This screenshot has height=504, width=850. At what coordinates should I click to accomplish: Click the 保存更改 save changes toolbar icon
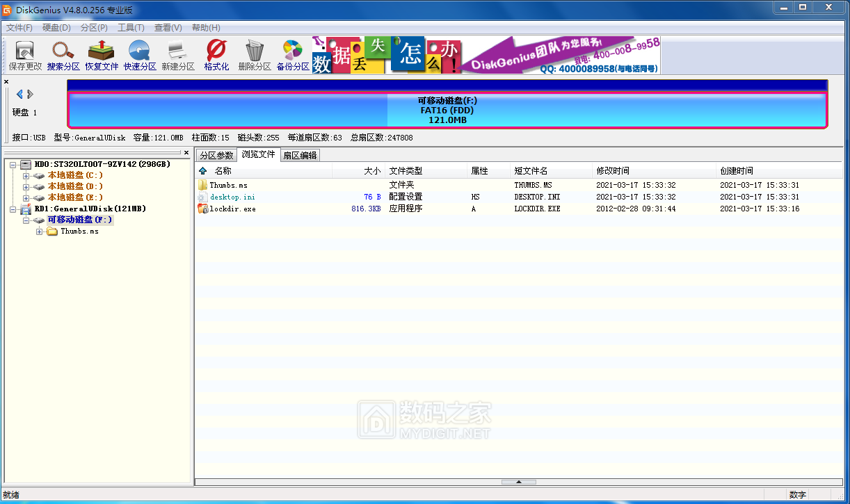(x=25, y=56)
